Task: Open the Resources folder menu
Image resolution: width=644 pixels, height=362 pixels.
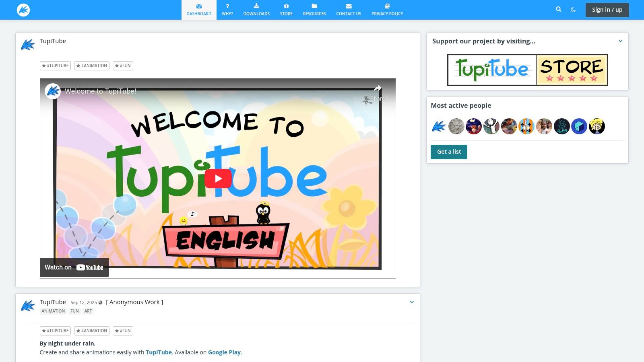Action: click(x=314, y=10)
